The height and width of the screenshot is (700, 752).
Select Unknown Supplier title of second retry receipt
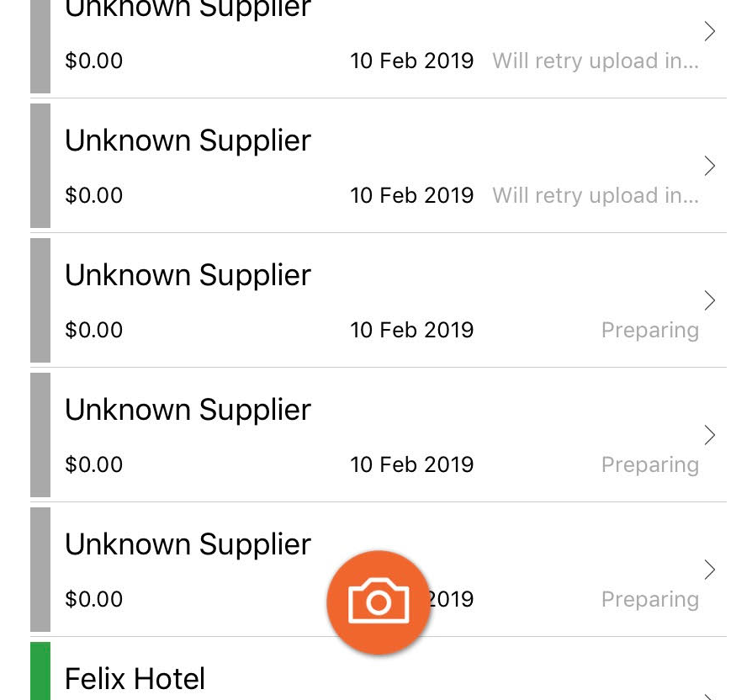tap(188, 141)
